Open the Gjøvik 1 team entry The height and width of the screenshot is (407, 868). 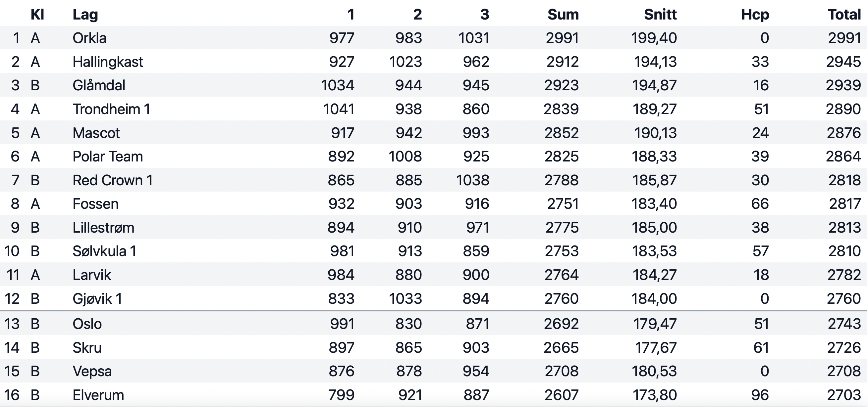(x=97, y=298)
